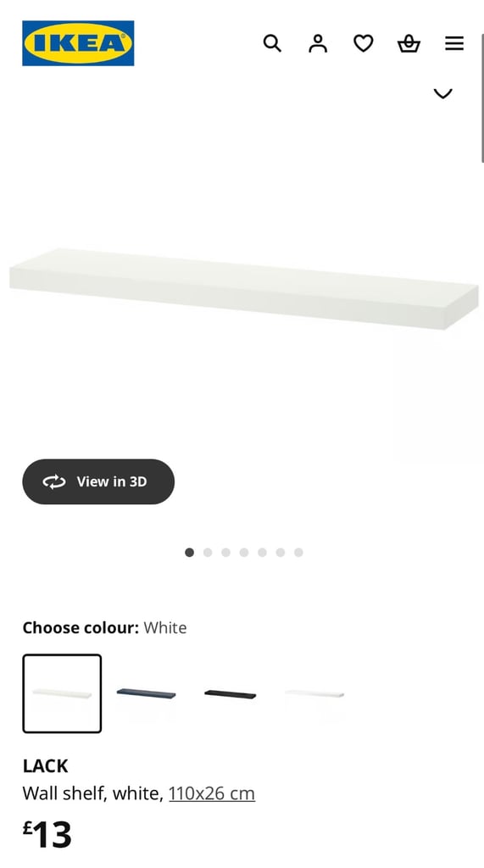This screenshot has height=868, width=484.
Task: Choose the black shelf colour option
Action: coord(231,693)
